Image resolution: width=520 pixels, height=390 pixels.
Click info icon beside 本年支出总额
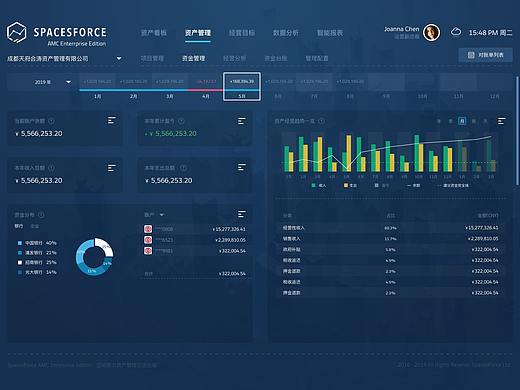point(183,168)
